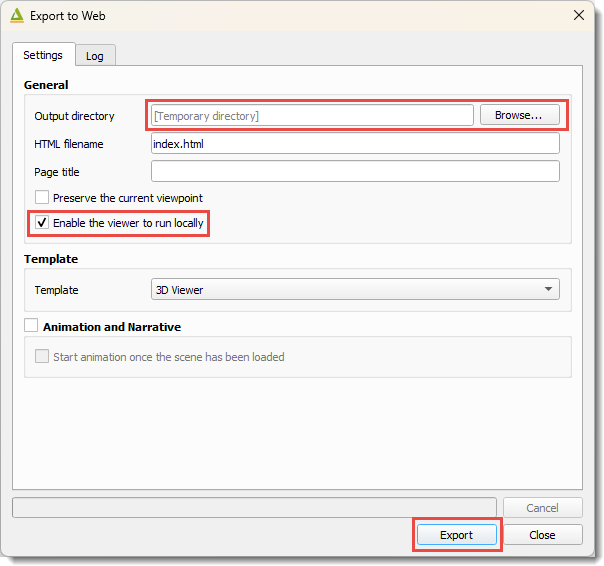Viewport: 604px width, 566px height.
Task: Switch to the Settings tab
Action: point(43,55)
